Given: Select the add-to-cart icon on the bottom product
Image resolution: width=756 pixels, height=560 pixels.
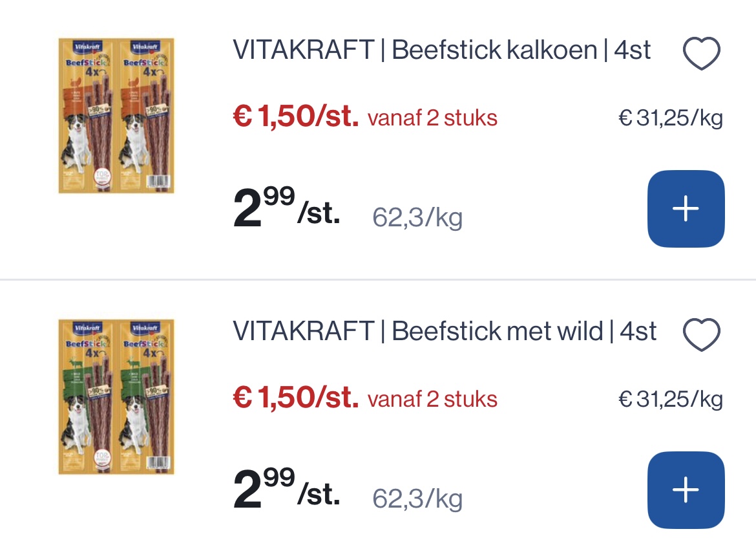Looking at the screenshot, I should pos(686,490).
